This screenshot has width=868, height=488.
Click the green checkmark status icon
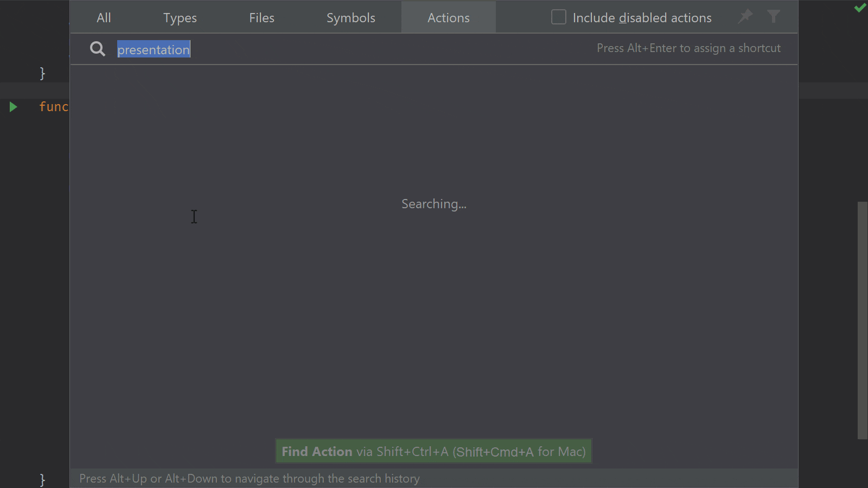860,8
